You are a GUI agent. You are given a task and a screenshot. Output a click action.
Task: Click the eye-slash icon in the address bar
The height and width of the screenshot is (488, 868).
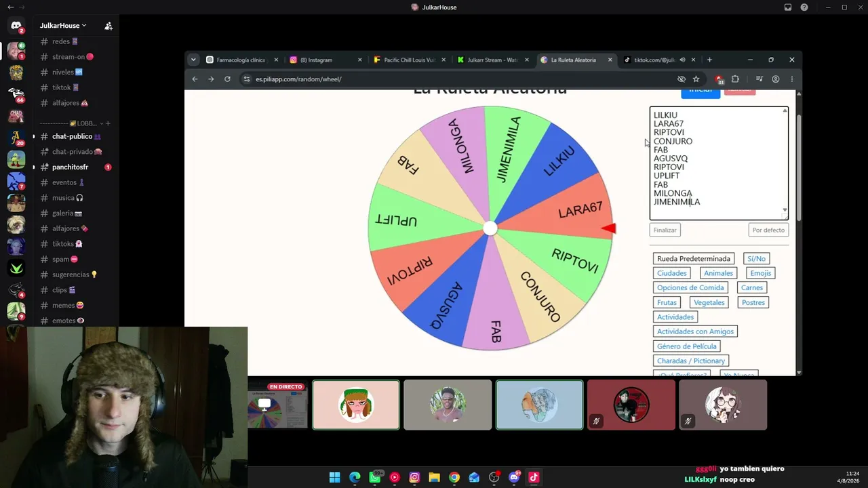click(682, 79)
